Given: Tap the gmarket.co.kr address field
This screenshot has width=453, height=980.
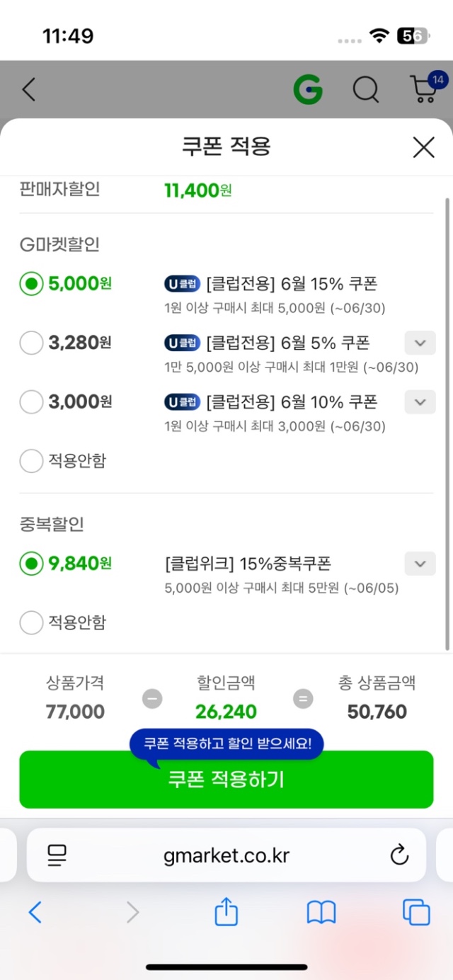Looking at the screenshot, I should pos(226,855).
